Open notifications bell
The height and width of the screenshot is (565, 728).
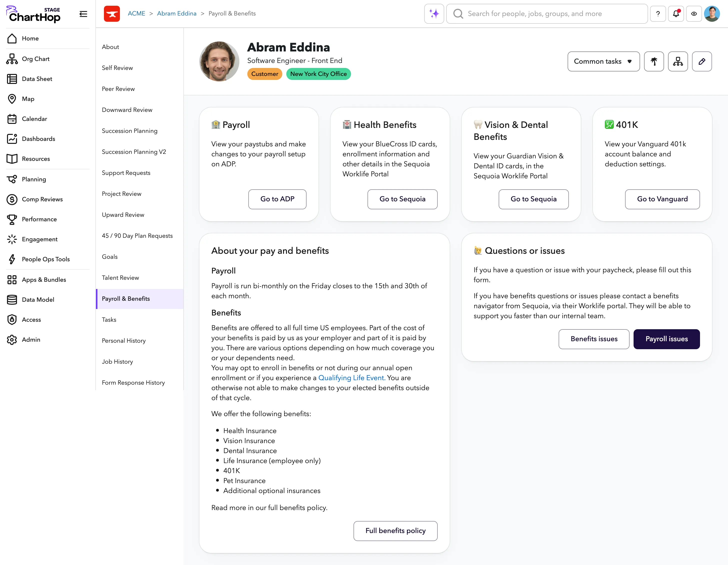click(x=676, y=14)
